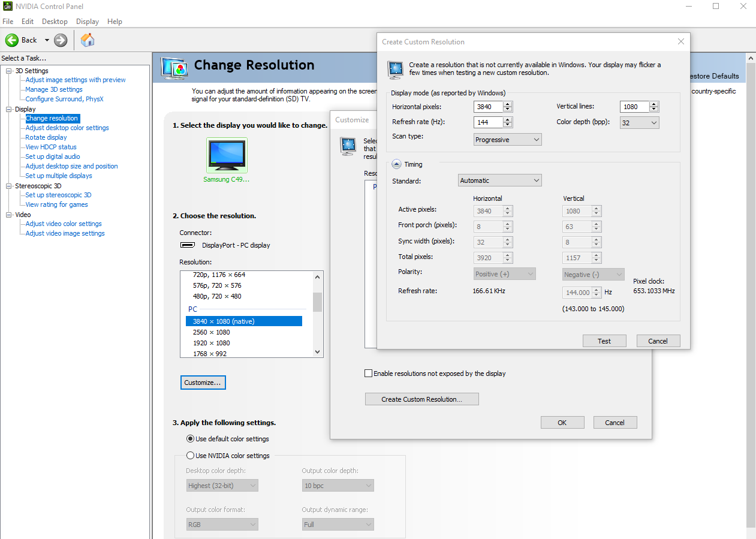Open the Edit menu
This screenshot has height=539, width=756.
coord(28,22)
